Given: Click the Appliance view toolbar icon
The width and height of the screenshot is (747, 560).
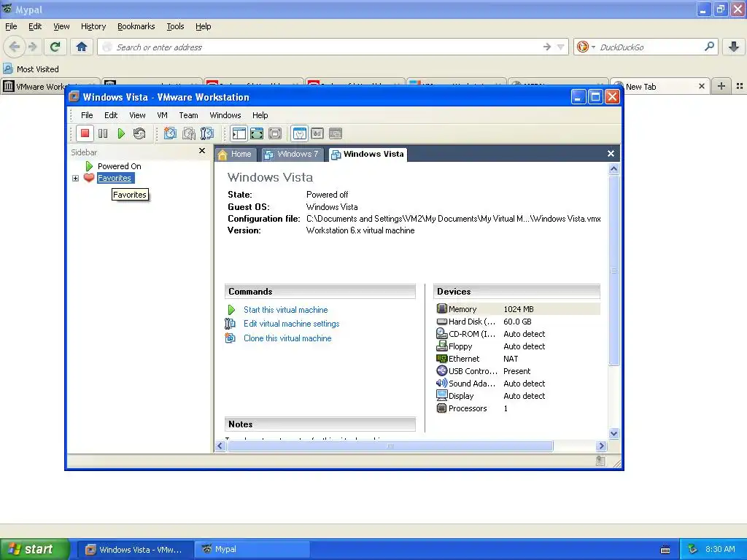Looking at the screenshot, I should (317, 134).
